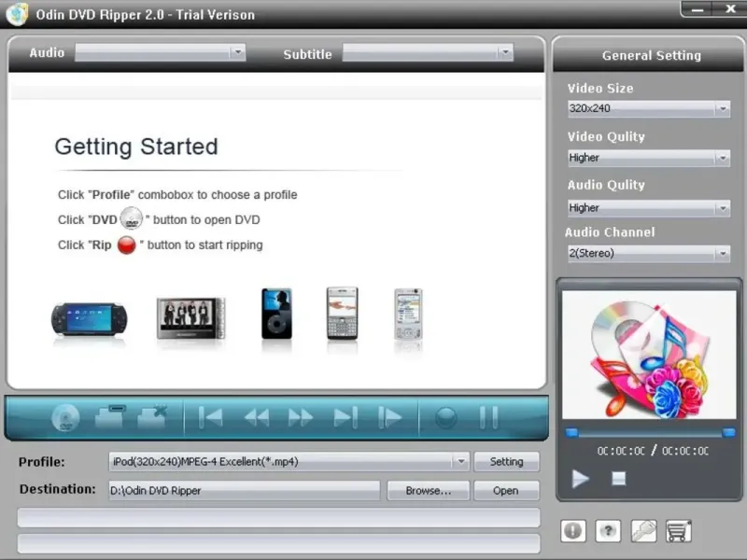This screenshot has width=747, height=560.
Task: Expand the Video Qulity dropdown
Action: 648,158
